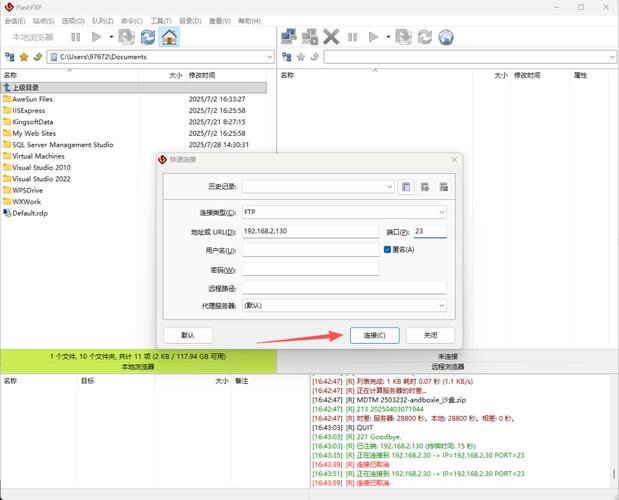Click the refresh icon in local pane toolbar
The width and height of the screenshot is (619, 500).
[148, 37]
